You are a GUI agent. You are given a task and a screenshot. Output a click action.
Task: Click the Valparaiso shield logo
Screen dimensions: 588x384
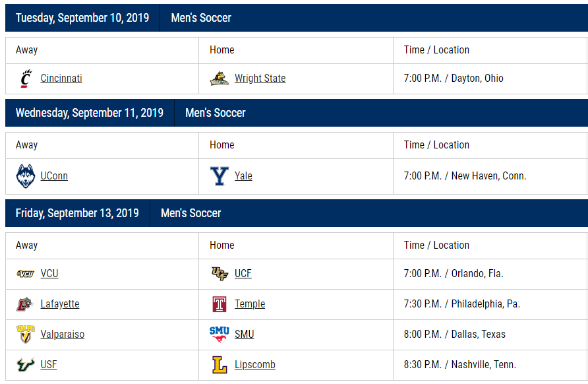(26, 334)
